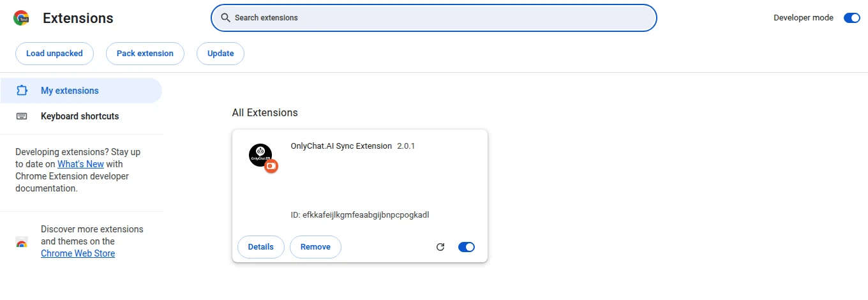Remove the OnlyChat.AI Sync Extension
Image resolution: width=868 pixels, height=300 pixels.
(x=315, y=247)
